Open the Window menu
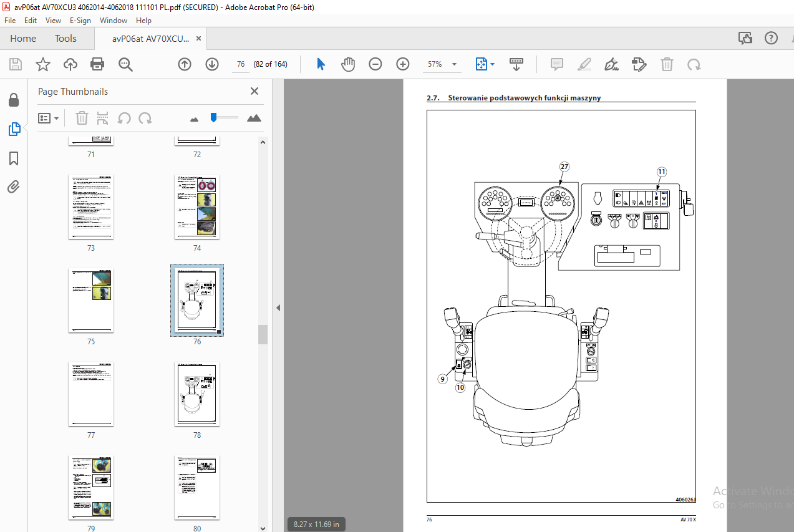 click(x=114, y=21)
